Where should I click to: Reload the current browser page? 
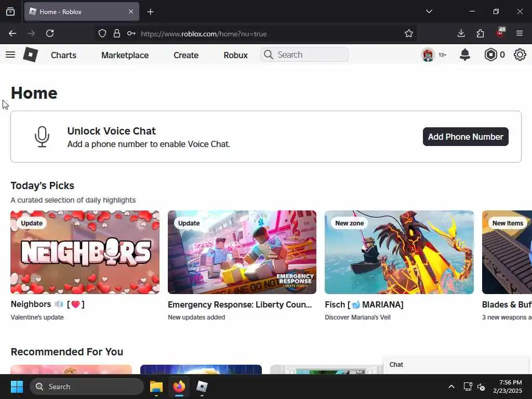coord(50,33)
